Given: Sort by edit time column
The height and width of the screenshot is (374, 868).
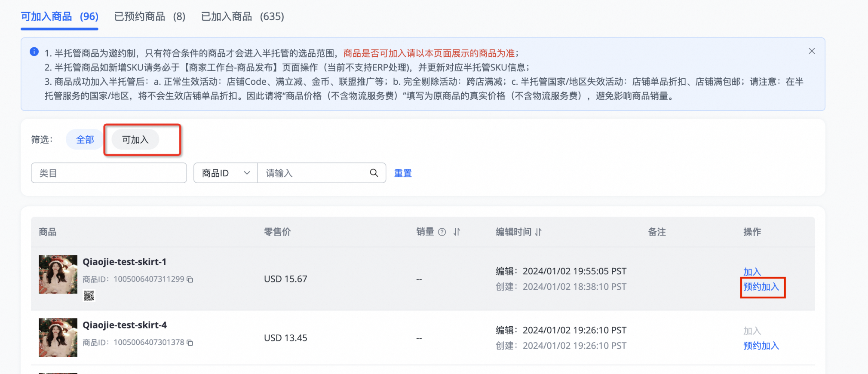Looking at the screenshot, I should 538,232.
